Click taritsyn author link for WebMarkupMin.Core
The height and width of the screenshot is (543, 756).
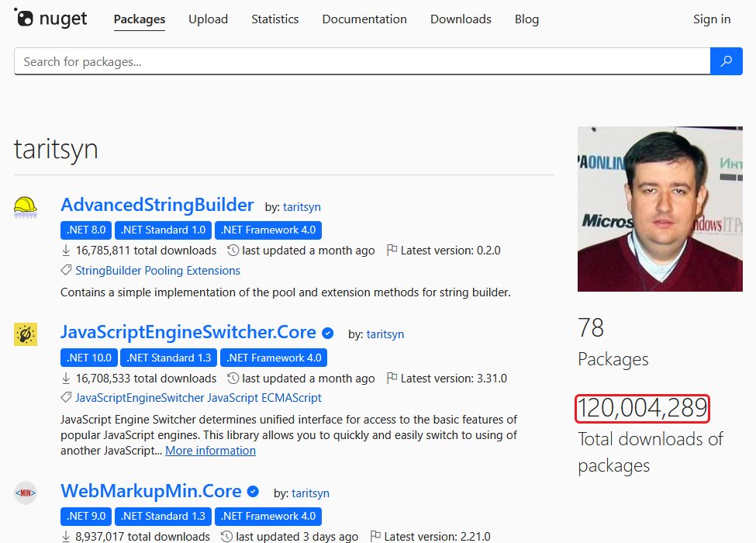tap(310, 493)
